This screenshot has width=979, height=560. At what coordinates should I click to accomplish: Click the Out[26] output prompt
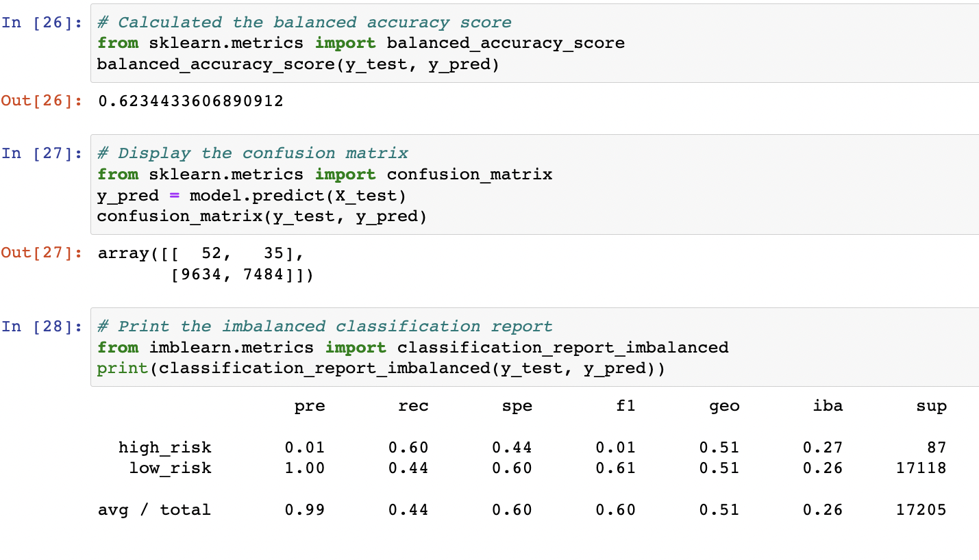(x=42, y=101)
